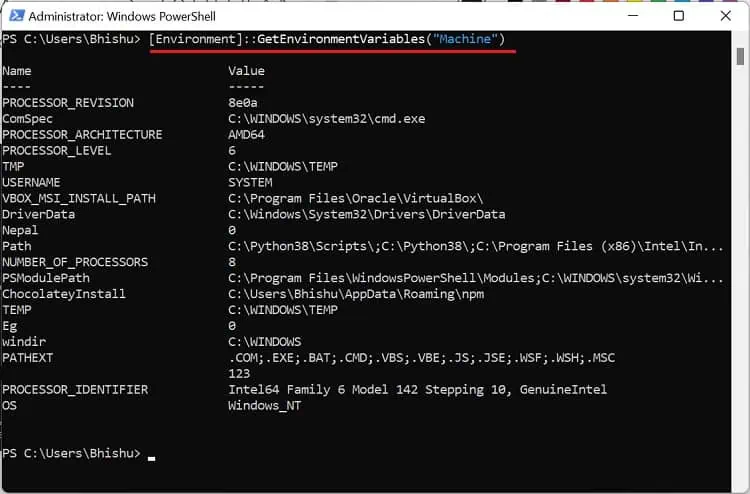Click the window title 'Administrator: Windows PowerShell'

point(122,16)
